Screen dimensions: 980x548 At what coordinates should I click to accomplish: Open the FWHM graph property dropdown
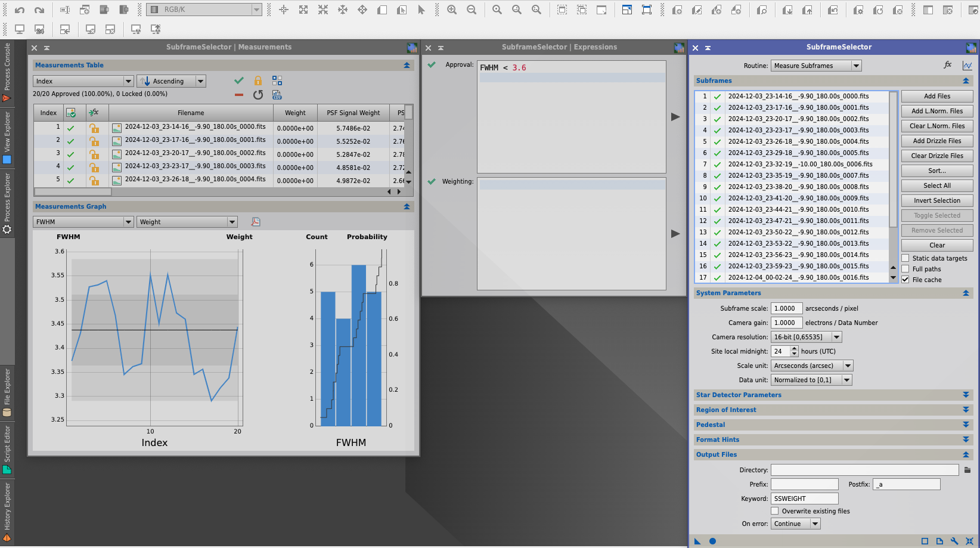tap(83, 222)
